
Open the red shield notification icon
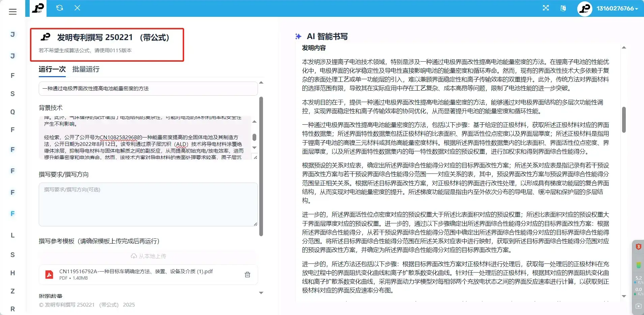pyautogui.click(x=638, y=247)
